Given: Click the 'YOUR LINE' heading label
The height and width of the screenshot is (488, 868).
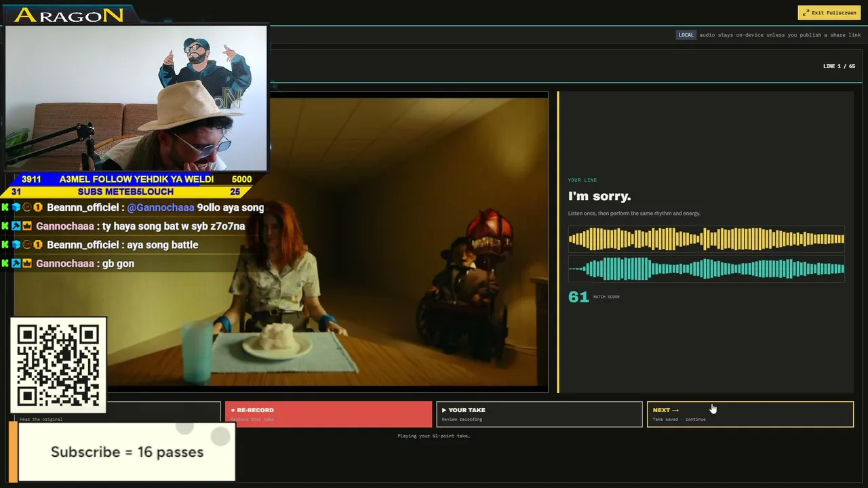Looking at the screenshot, I should 583,180.
